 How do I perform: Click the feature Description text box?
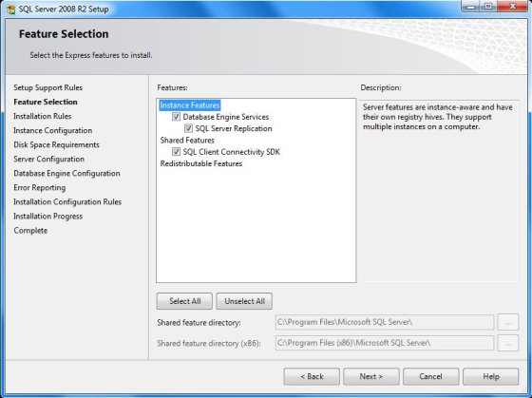(x=439, y=191)
